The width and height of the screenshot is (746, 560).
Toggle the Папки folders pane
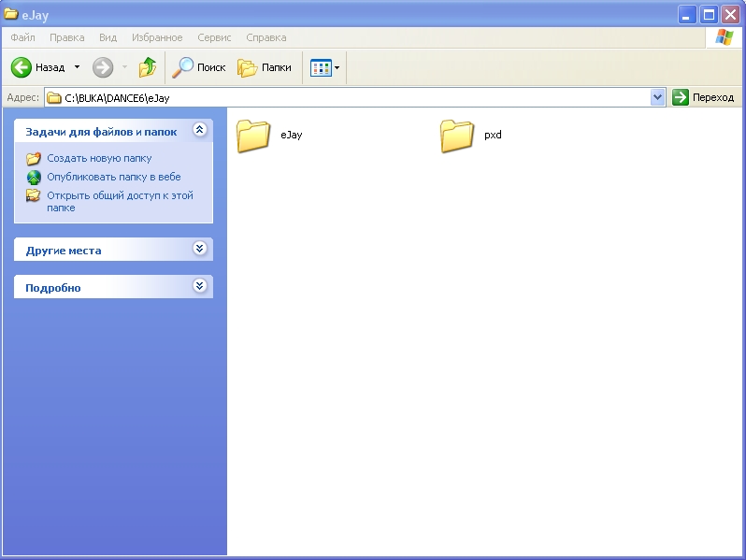265,67
